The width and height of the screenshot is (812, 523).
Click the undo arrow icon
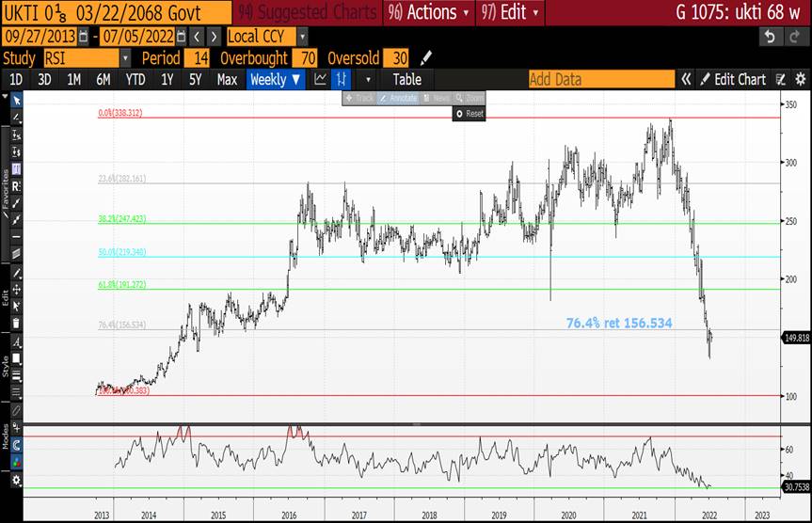pos(770,36)
